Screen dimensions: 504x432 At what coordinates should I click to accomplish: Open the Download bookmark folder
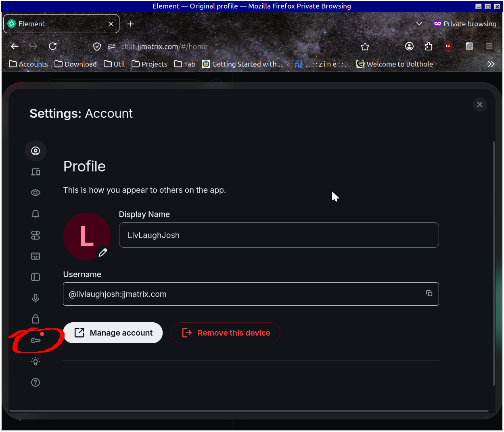76,64
